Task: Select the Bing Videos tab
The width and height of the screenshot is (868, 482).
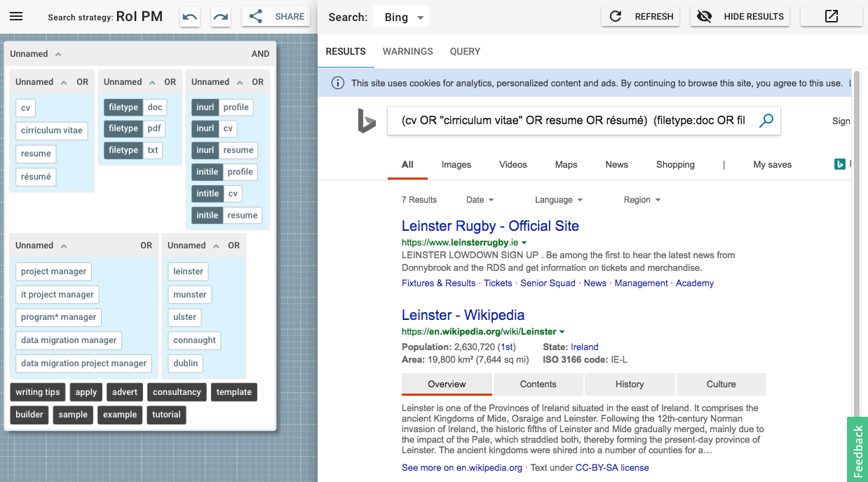Action: coord(513,164)
